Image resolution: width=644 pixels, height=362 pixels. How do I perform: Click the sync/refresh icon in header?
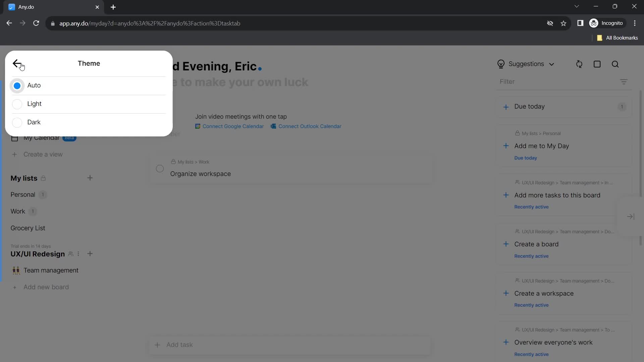tap(579, 64)
